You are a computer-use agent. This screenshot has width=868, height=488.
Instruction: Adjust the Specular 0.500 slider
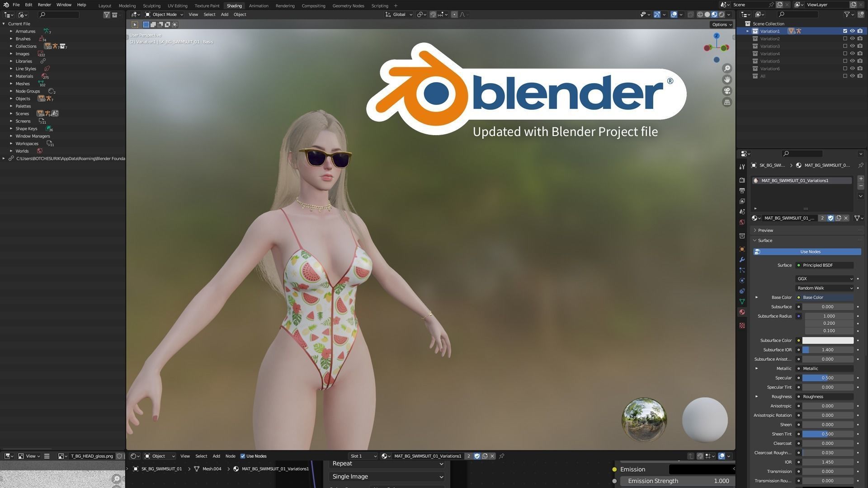click(x=828, y=378)
